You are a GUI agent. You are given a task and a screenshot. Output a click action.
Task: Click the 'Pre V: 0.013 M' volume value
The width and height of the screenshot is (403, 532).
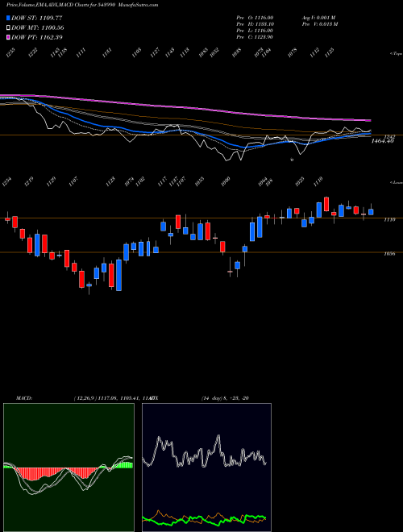click(319, 23)
